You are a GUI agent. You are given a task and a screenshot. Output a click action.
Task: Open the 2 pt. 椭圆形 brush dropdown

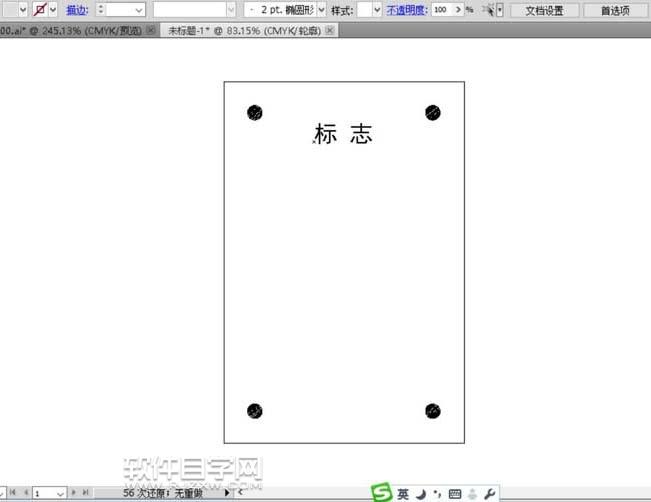point(321,9)
